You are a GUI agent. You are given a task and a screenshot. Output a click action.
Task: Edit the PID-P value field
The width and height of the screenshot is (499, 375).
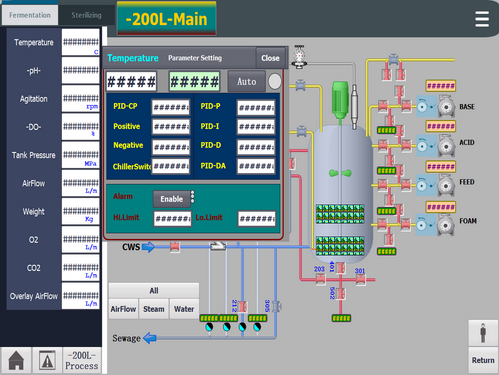256,107
